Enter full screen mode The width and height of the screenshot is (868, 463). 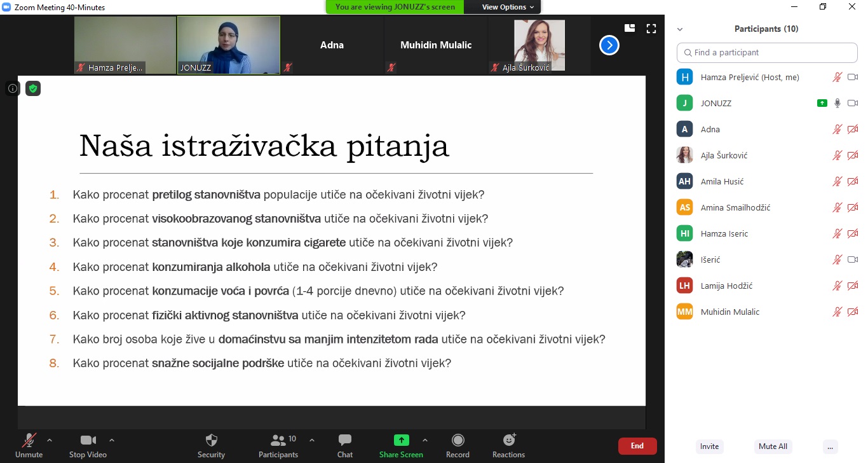tap(651, 29)
